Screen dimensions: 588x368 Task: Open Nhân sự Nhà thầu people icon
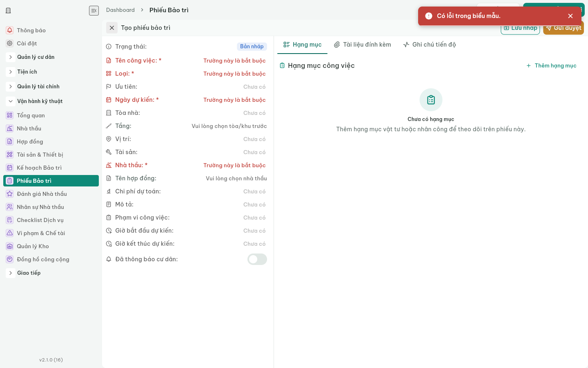[x=10, y=207]
